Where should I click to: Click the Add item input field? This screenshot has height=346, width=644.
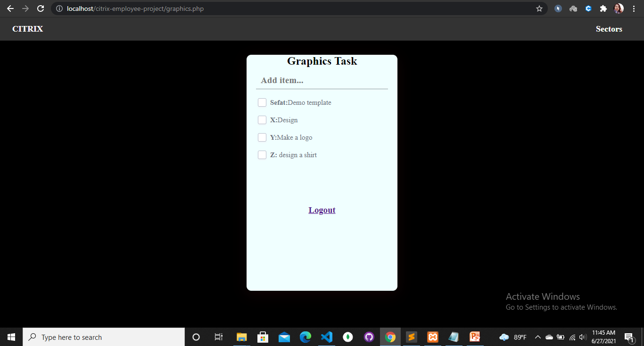[322, 80]
